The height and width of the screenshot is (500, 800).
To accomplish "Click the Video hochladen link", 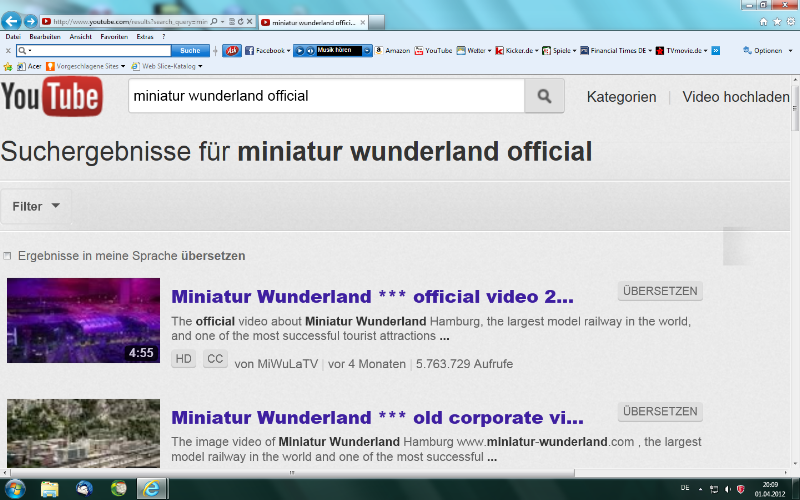I will 736,97.
